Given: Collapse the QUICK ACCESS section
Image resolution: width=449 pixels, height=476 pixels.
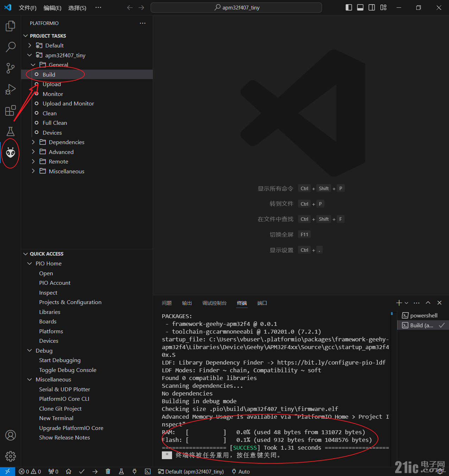Looking at the screenshot, I should pyautogui.click(x=25, y=254).
